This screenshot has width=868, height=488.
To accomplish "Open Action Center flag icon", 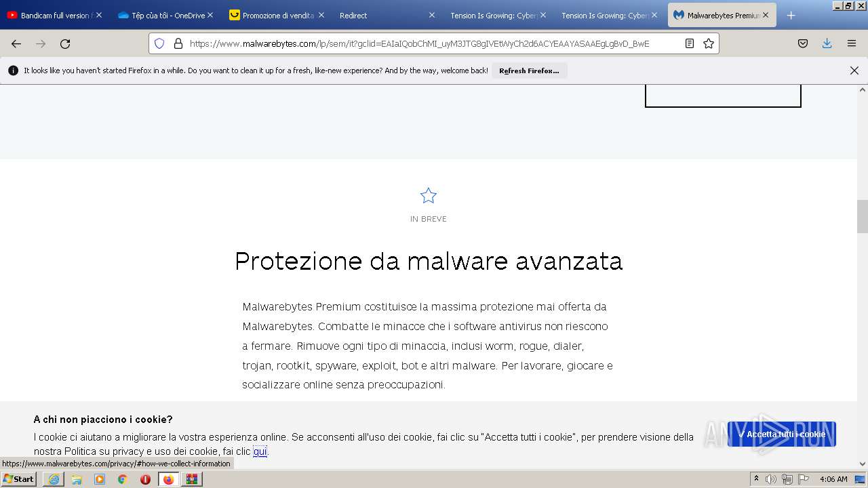I will [x=803, y=479].
